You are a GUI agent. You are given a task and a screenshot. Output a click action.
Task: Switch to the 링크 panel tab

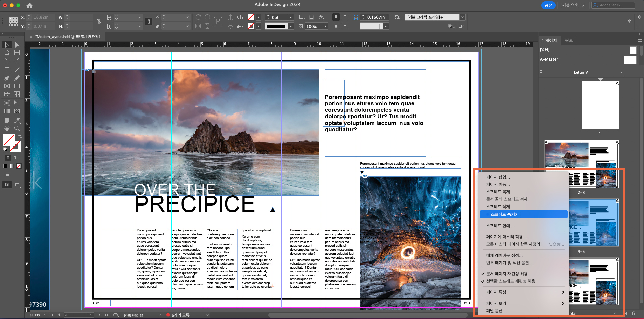[x=569, y=40]
